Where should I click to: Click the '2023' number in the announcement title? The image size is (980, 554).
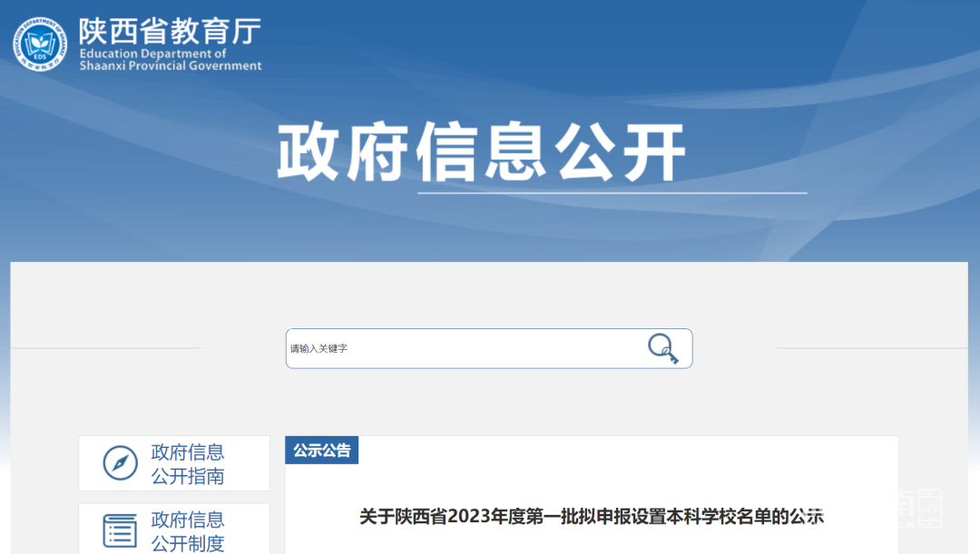[469, 517]
